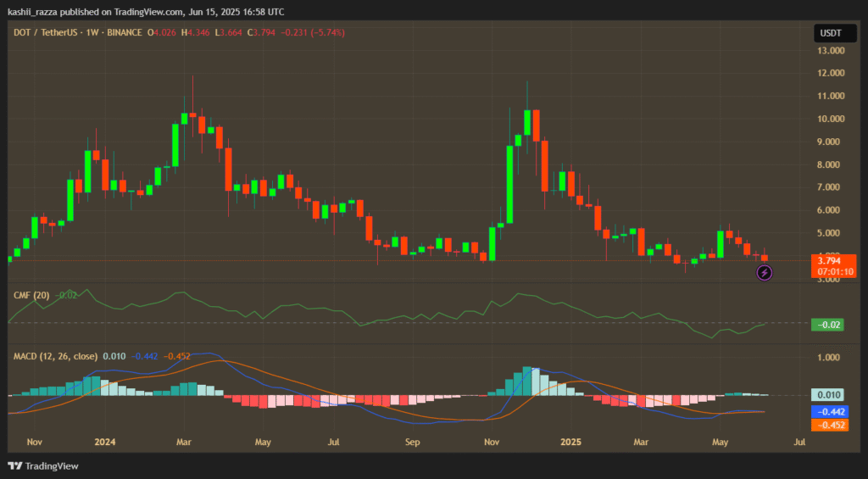Click the blue -0.442 MACD value tag
Image resolution: width=868 pixels, height=479 pixels.
(829, 411)
